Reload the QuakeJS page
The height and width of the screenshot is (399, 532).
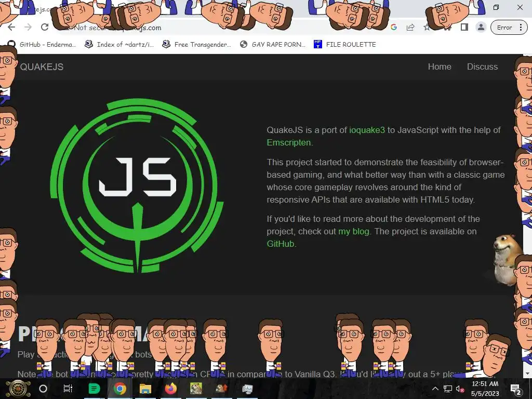click(45, 28)
